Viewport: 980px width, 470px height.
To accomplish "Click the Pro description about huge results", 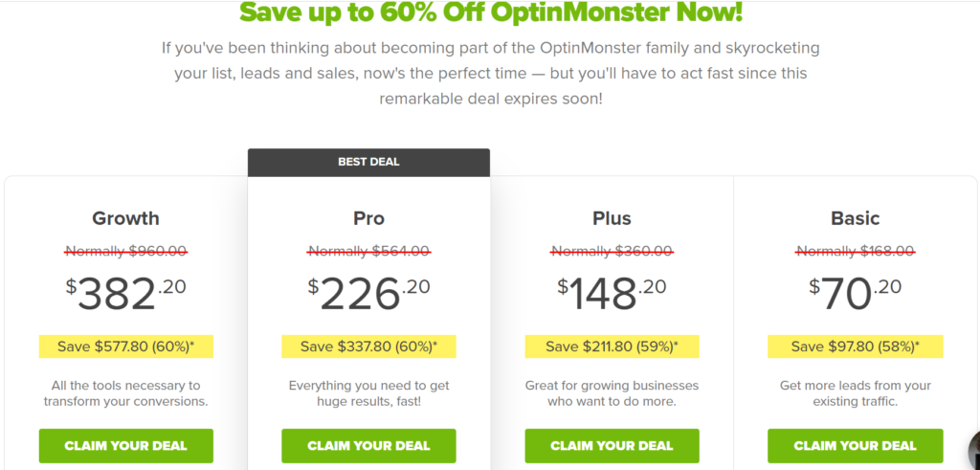I will pyautogui.click(x=368, y=393).
